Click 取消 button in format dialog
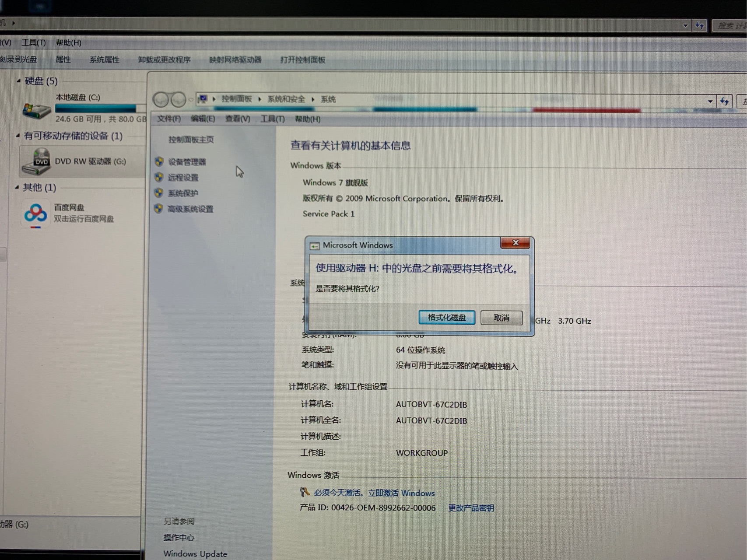Screen dimensions: 747x560 [x=502, y=318]
